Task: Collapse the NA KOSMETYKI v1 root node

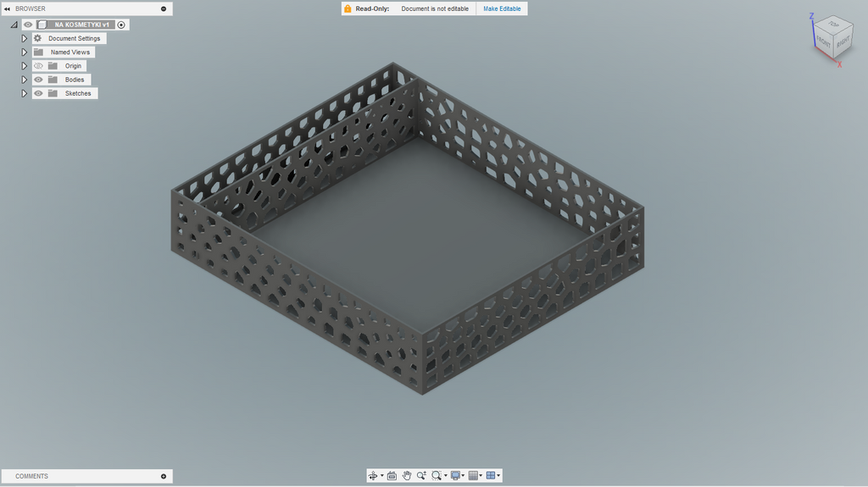Action: pos(14,25)
